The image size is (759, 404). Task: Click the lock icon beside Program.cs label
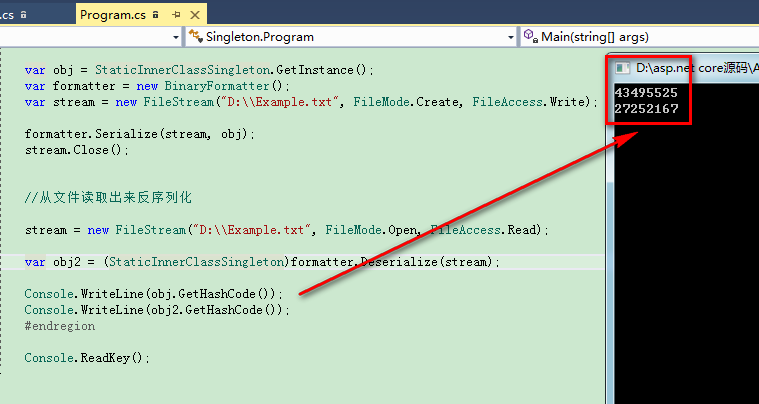155,15
